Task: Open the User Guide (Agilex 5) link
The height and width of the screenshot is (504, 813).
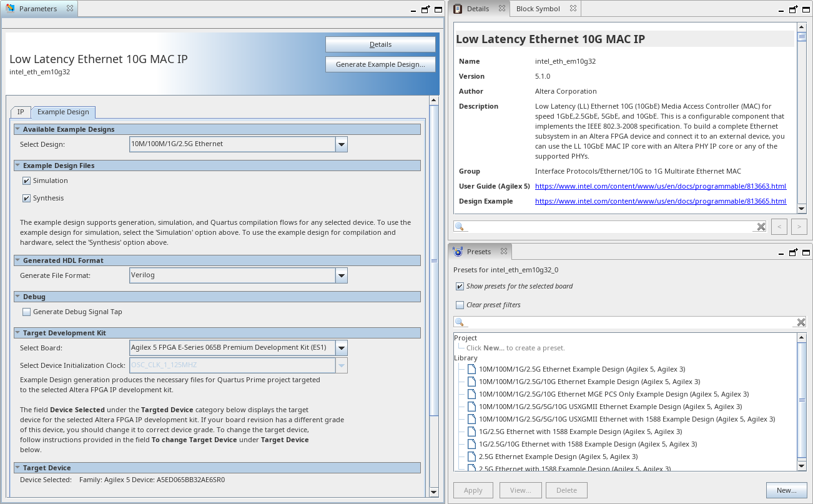Action: (661, 186)
